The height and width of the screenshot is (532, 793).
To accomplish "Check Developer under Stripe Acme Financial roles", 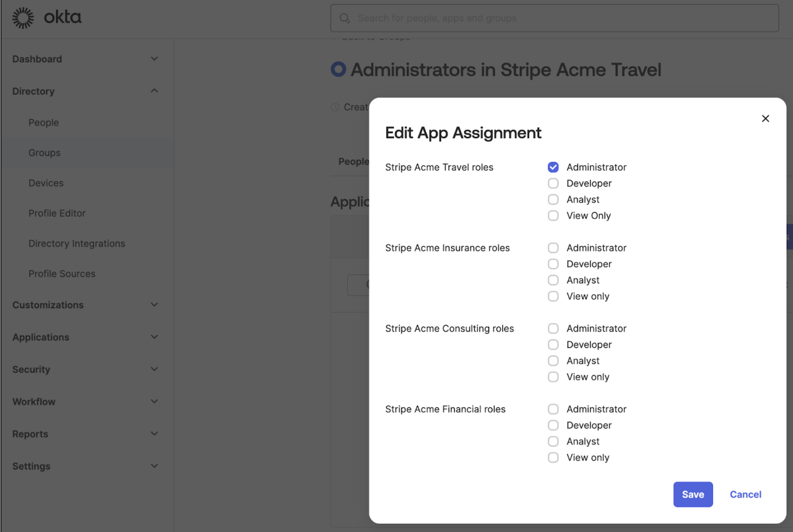I will tap(553, 426).
